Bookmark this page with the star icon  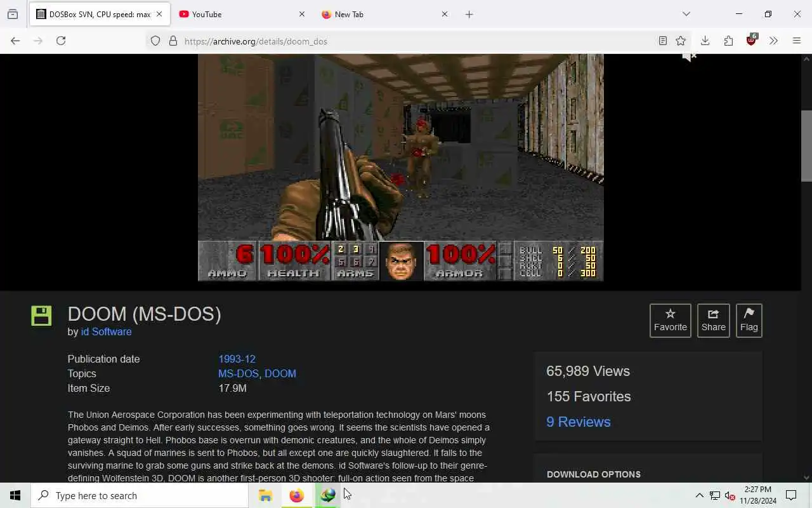pyautogui.click(x=681, y=41)
